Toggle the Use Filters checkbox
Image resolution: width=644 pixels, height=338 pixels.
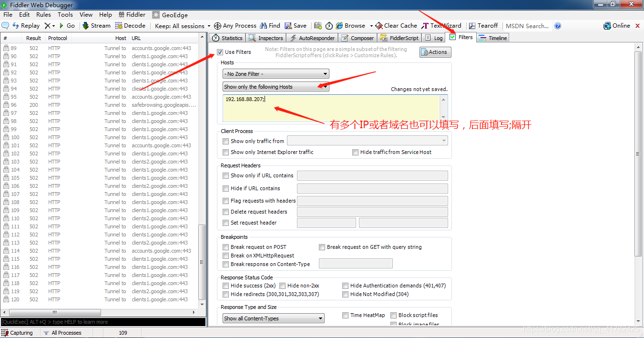[220, 52]
